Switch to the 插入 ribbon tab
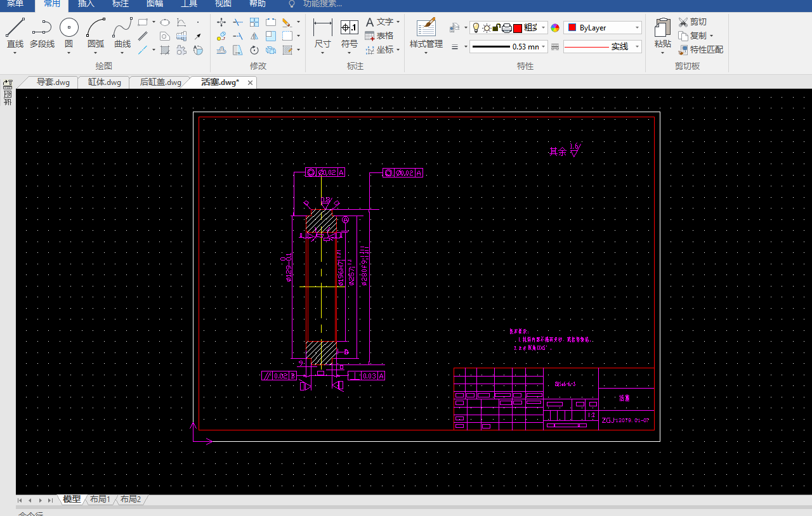 [86, 4]
